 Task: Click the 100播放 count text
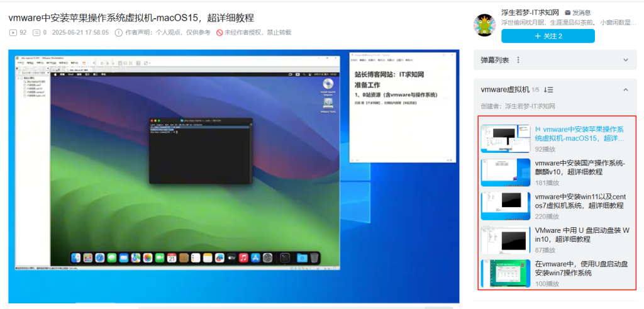point(548,284)
